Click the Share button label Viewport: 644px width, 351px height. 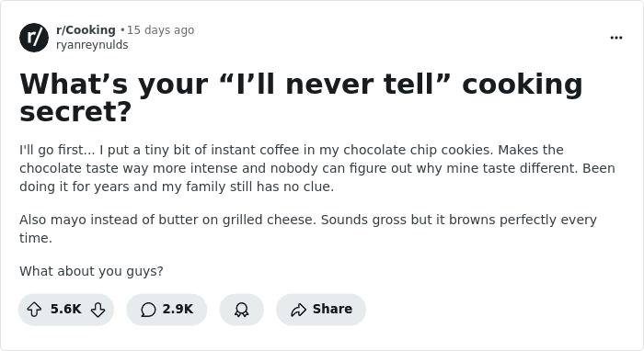click(332, 309)
